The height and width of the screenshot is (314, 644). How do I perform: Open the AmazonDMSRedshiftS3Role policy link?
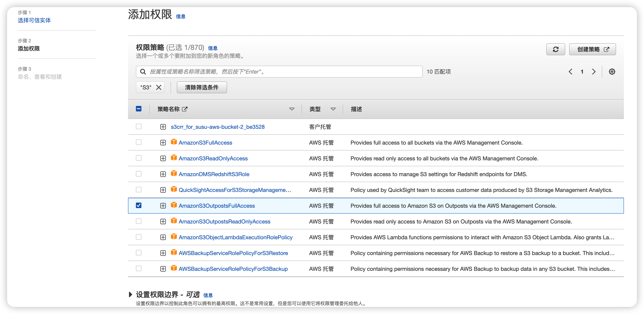click(x=214, y=174)
